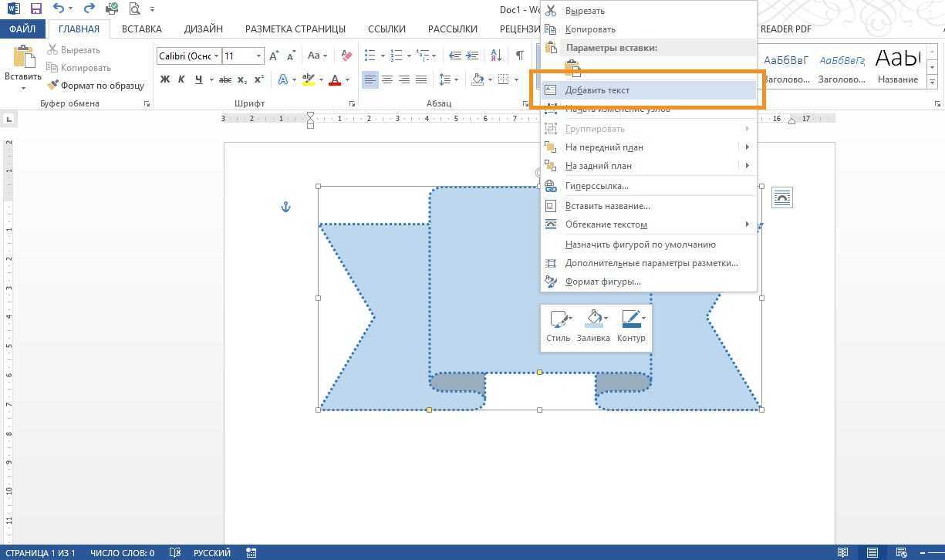Clear all formatting with the eraser icon
This screenshot has width=945, height=560.
coord(346,56)
